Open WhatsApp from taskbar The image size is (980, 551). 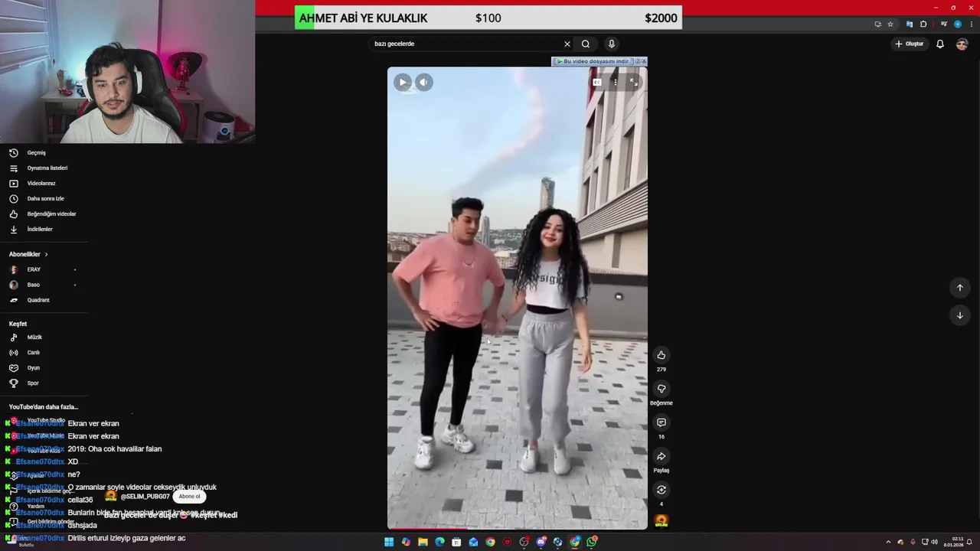click(592, 542)
